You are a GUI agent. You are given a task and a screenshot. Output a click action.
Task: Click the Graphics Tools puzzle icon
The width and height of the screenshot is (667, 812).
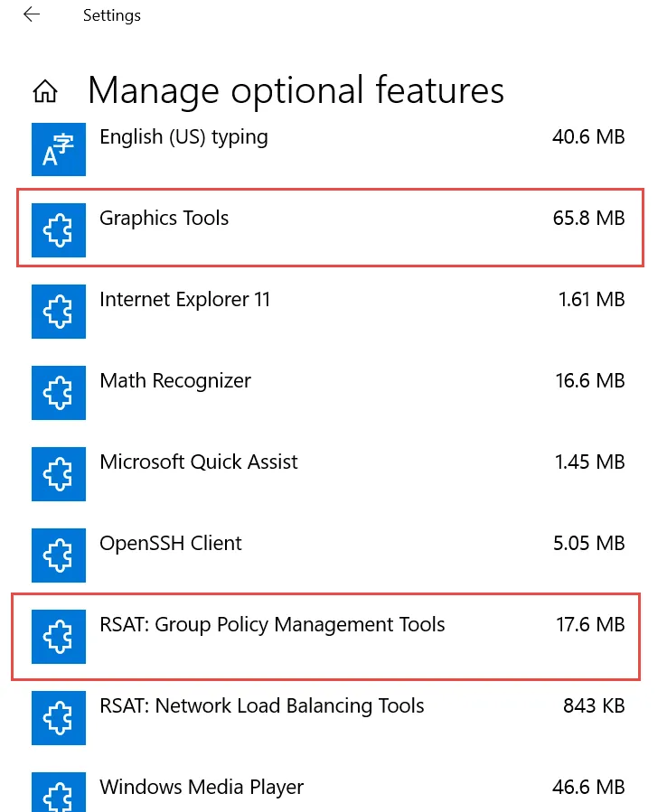point(59,230)
